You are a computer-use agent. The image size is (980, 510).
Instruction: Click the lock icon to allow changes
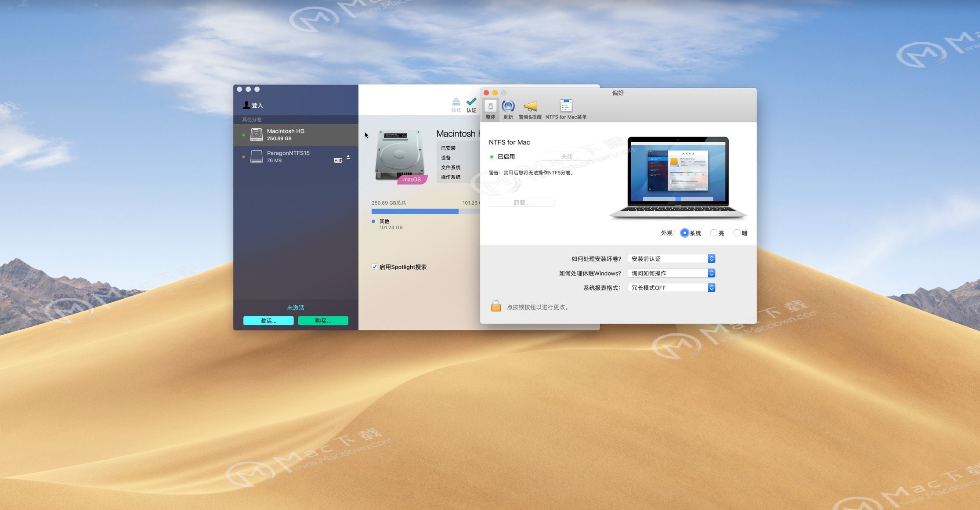(x=496, y=306)
